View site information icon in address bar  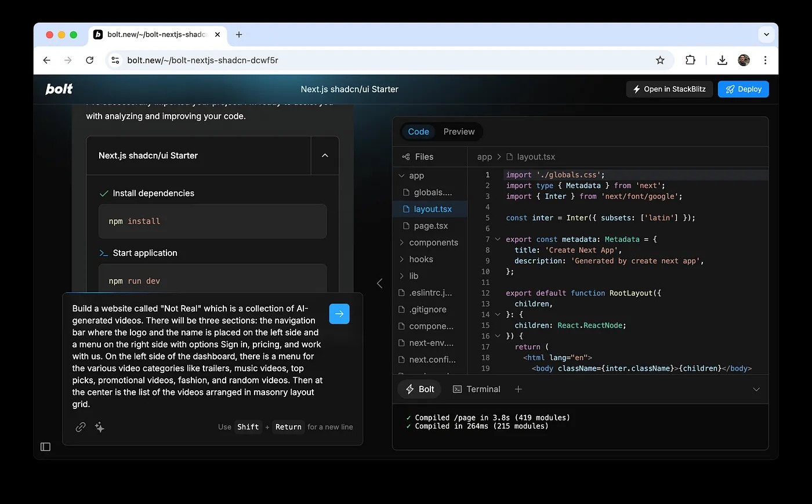coord(115,60)
